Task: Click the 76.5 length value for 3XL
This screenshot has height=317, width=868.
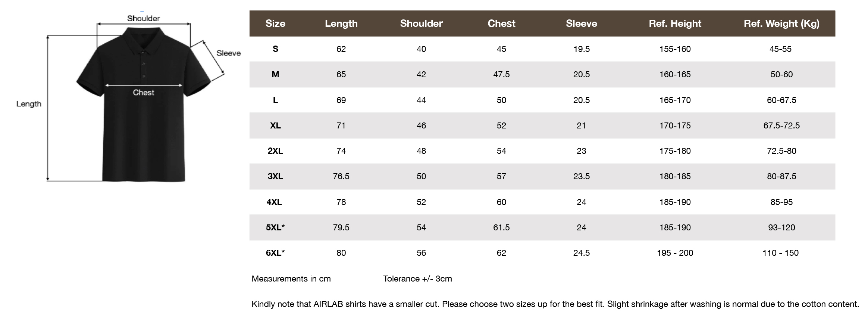Action: click(341, 176)
